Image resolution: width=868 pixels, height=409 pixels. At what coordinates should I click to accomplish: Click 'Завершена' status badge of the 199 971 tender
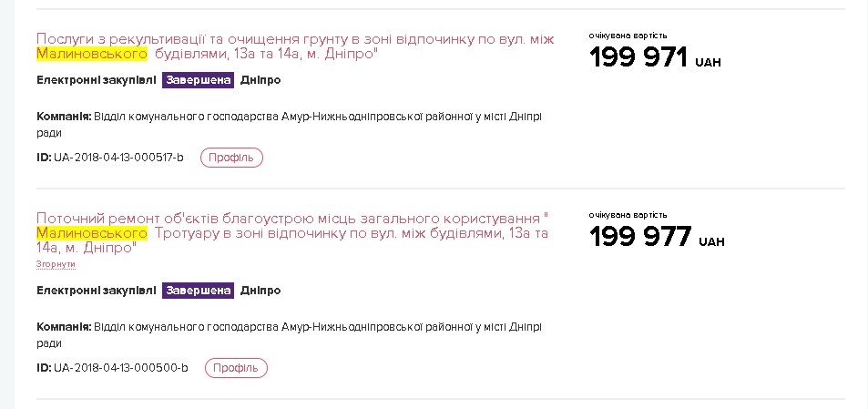point(199,80)
